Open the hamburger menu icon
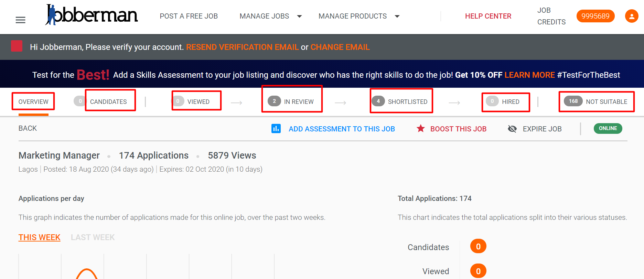 point(21,20)
